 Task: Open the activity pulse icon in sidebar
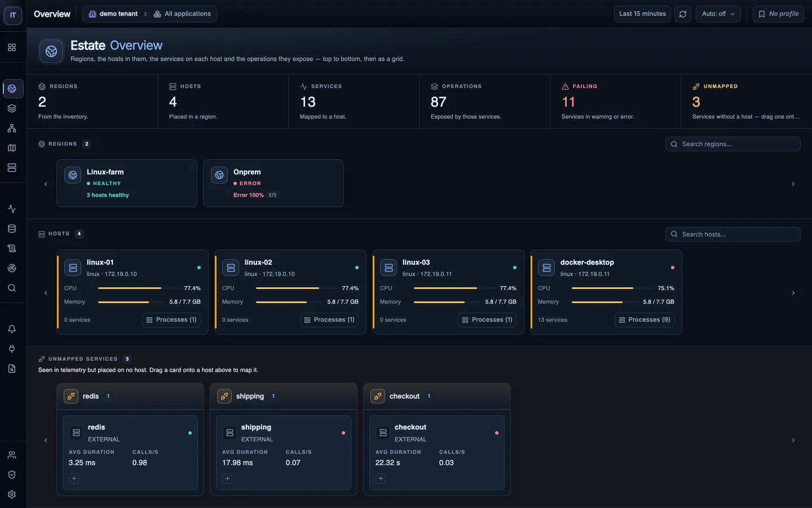click(12, 209)
